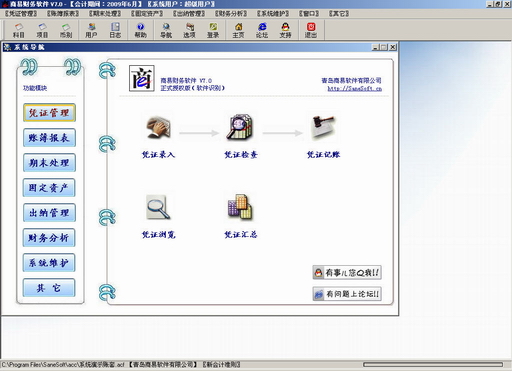Screen dimensions: 512x371
Task: Click the 有事儿您Q我 contact button
Action: [x=347, y=273]
